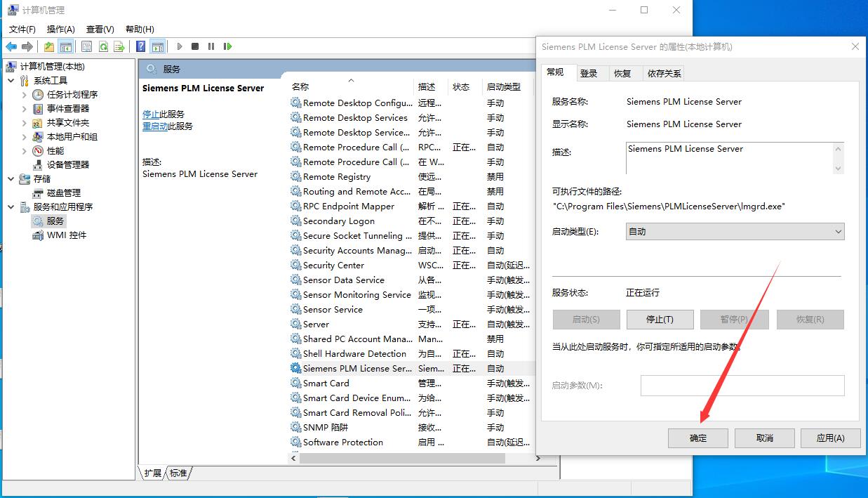This screenshot has width=868, height=498.
Task: Click the 确定 button in dialog
Action: click(697, 438)
